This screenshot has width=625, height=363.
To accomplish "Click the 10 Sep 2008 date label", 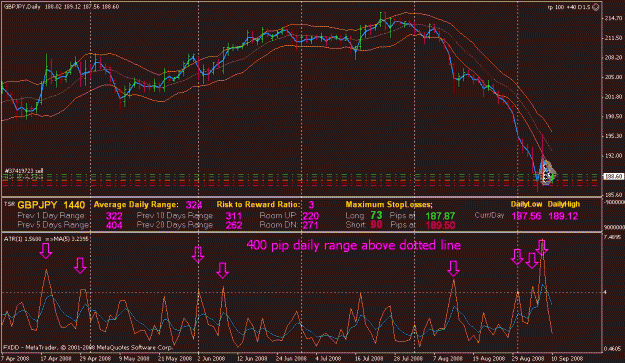I will [567, 358].
